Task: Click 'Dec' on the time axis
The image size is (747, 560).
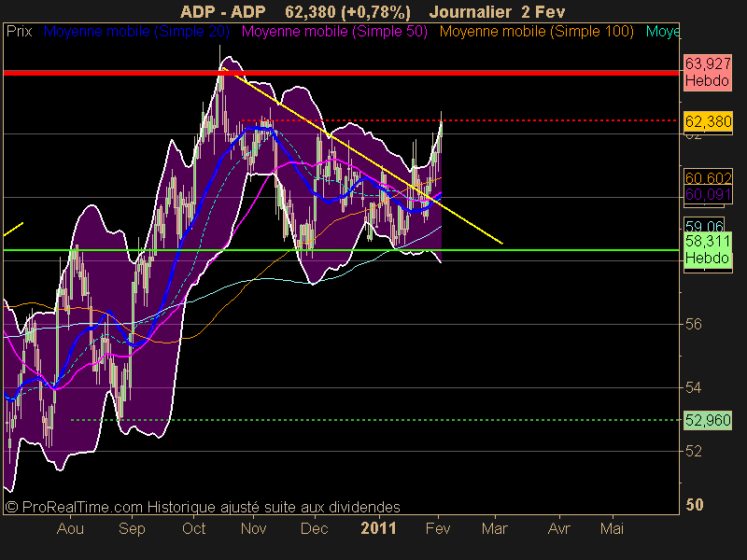Action: pyautogui.click(x=314, y=528)
